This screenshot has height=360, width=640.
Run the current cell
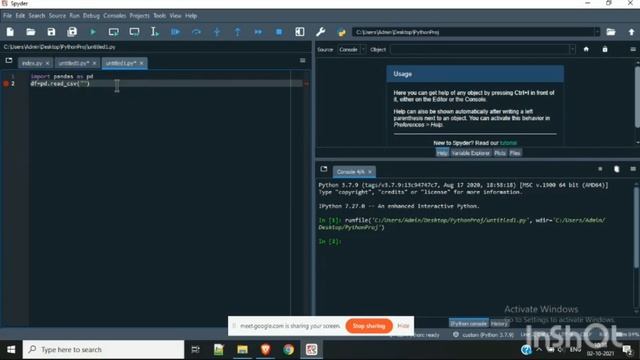pyautogui.click(x=113, y=32)
